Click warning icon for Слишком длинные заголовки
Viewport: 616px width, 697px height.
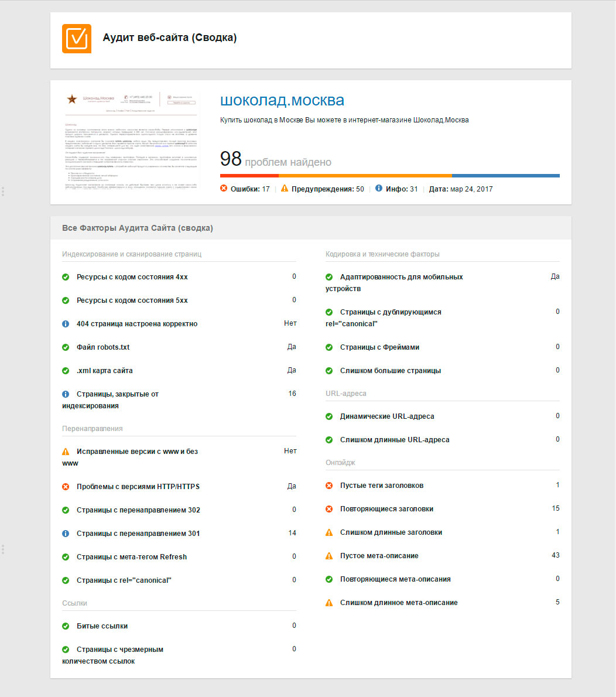(x=329, y=532)
